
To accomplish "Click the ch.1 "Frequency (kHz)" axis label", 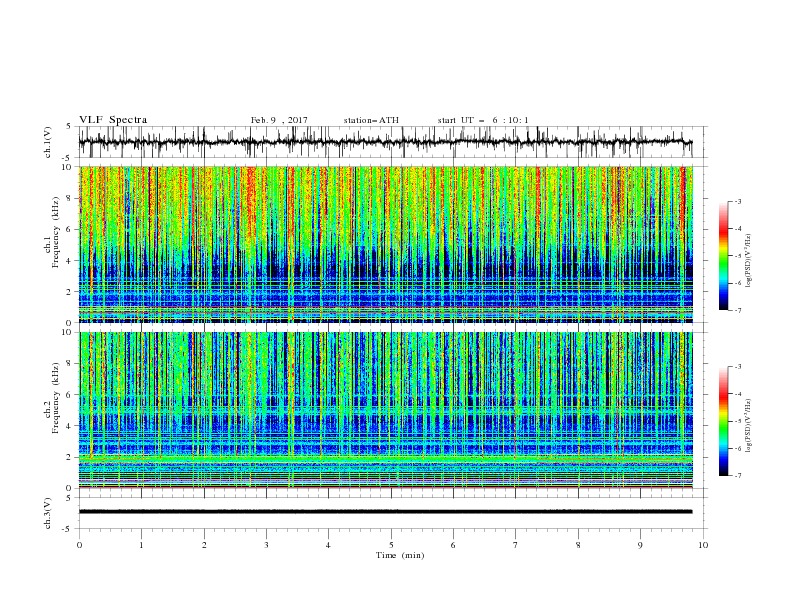I will pyautogui.click(x=56, y=230).
